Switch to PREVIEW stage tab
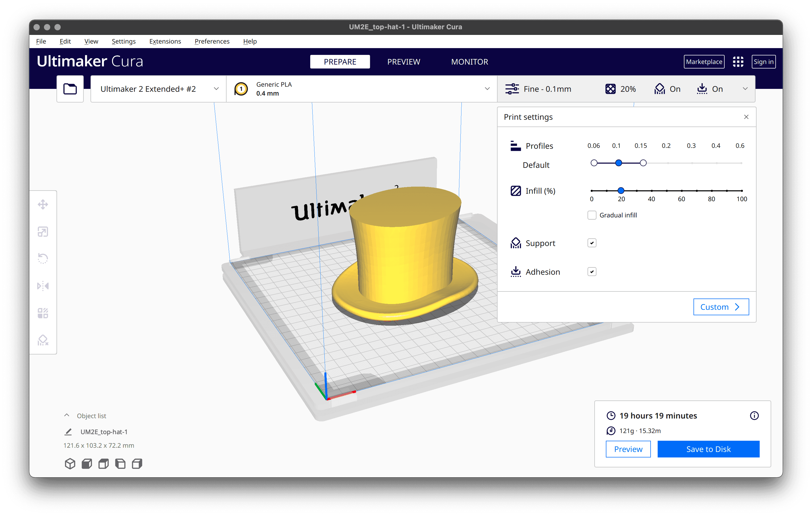The image size is (812, 516). (x=404, y=62)
